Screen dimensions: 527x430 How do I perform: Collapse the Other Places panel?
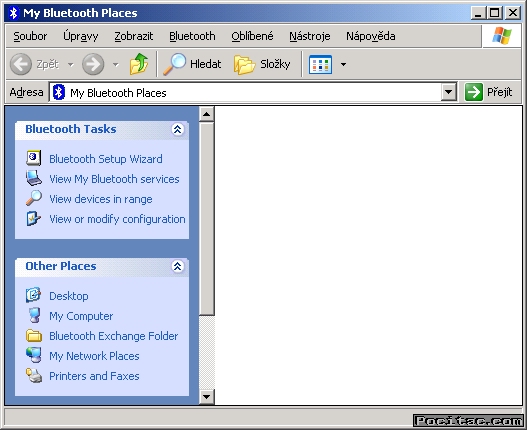177,266
